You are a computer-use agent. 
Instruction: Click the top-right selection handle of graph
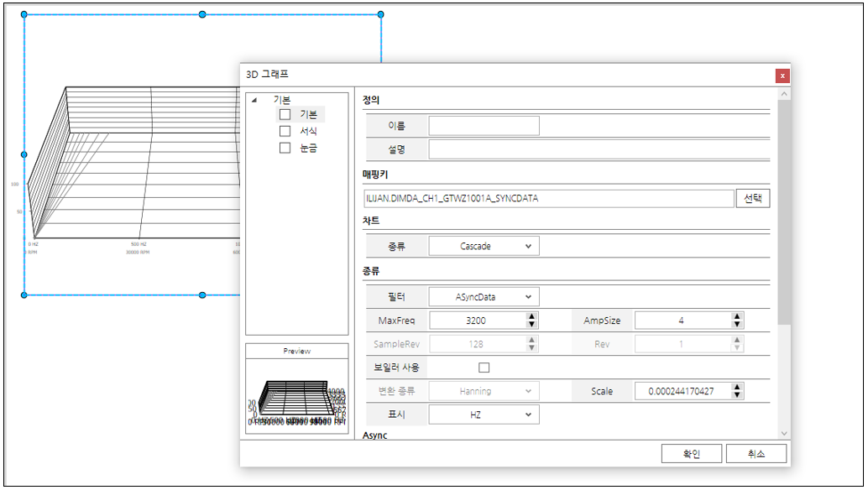point(381,14)
